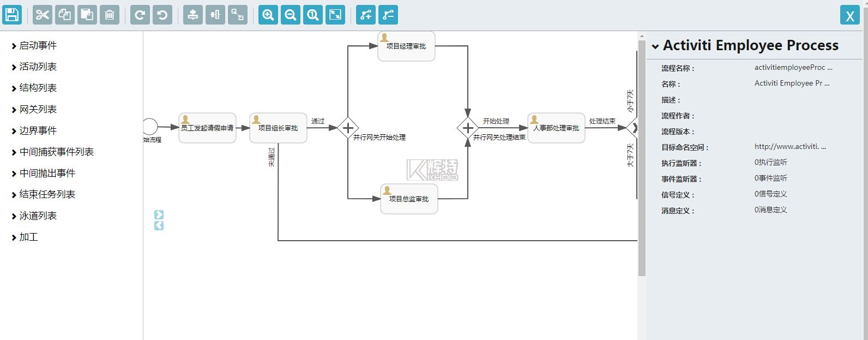Image resolution: width=868 pixels, height=340 pixels.
Task: Open the 0执行监听 execution listeners value
Action: pyautogui.click(x=771, y=162)
